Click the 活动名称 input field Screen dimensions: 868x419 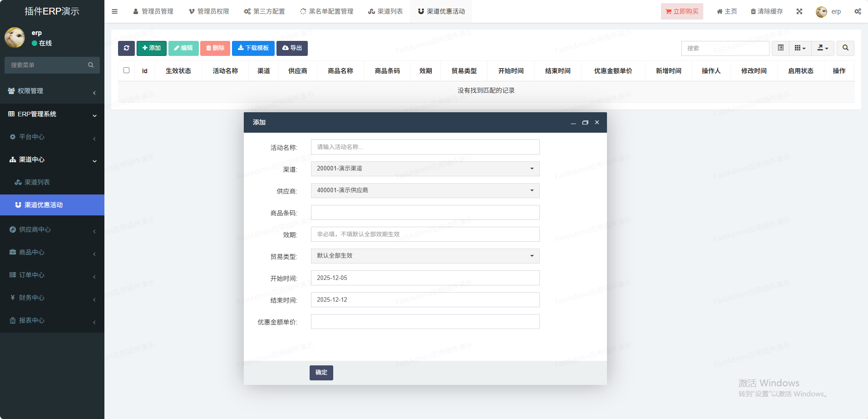coord(425,147)
